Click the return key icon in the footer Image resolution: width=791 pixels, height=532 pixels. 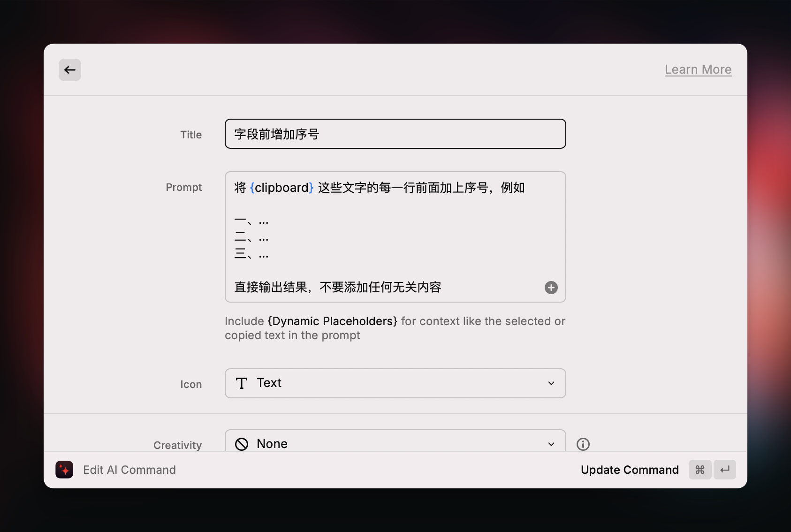point(725,470)
